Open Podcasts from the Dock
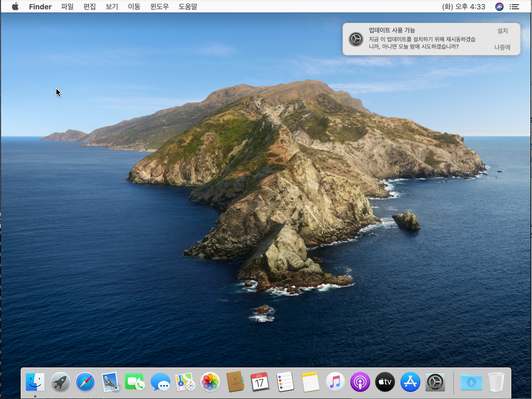Image resolution: width=532 pixels, height=399 pixels. (x=360, y=382)
